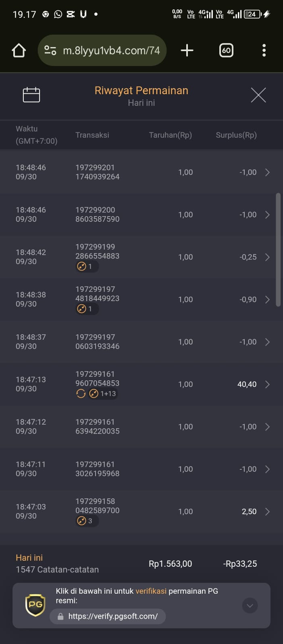The image size is (283, 644).
Task: Tap the browser home icon
Action: [19, 50]
